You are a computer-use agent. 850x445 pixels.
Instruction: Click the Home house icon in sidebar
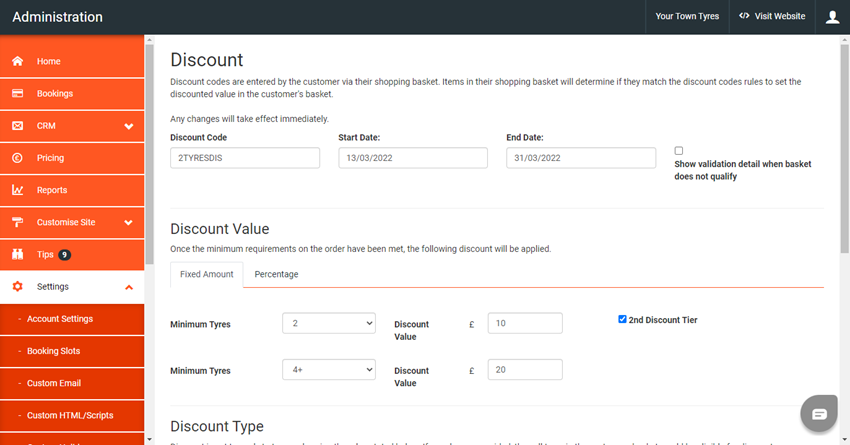click(18, 61)
